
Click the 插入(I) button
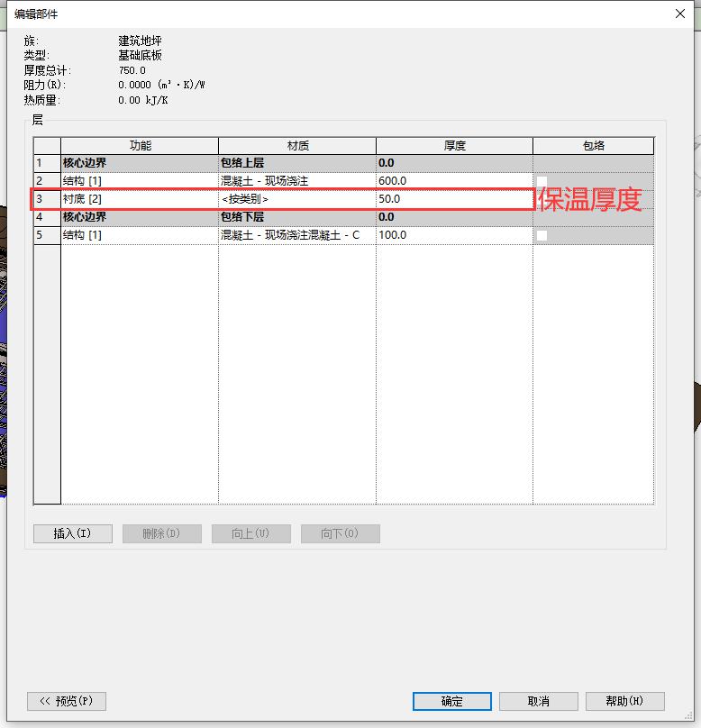tap(73, 533)
